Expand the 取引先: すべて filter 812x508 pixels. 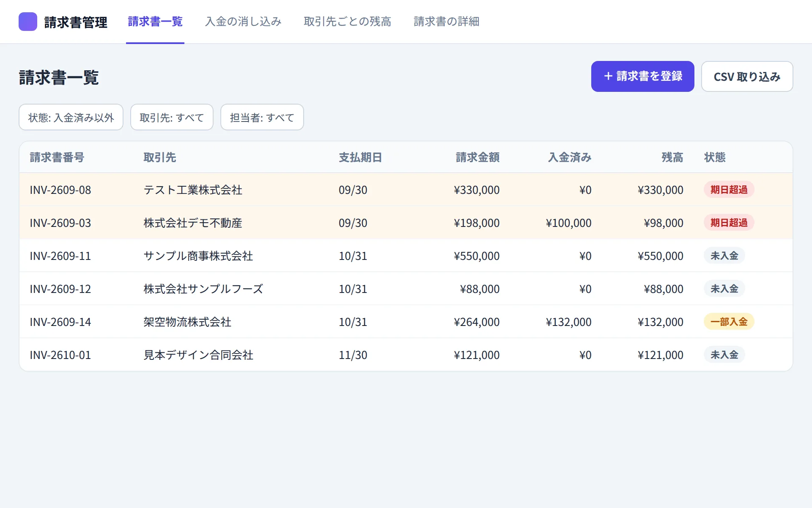(x=172, y=117)
